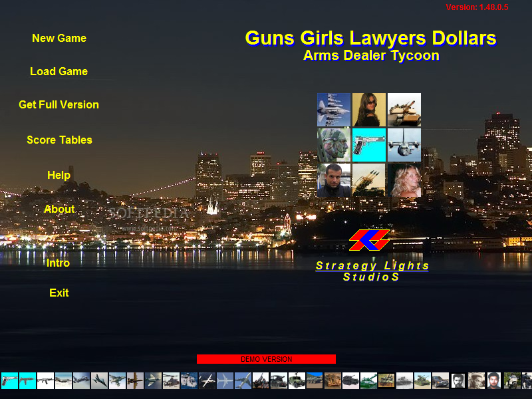Start a New Game

59,39
